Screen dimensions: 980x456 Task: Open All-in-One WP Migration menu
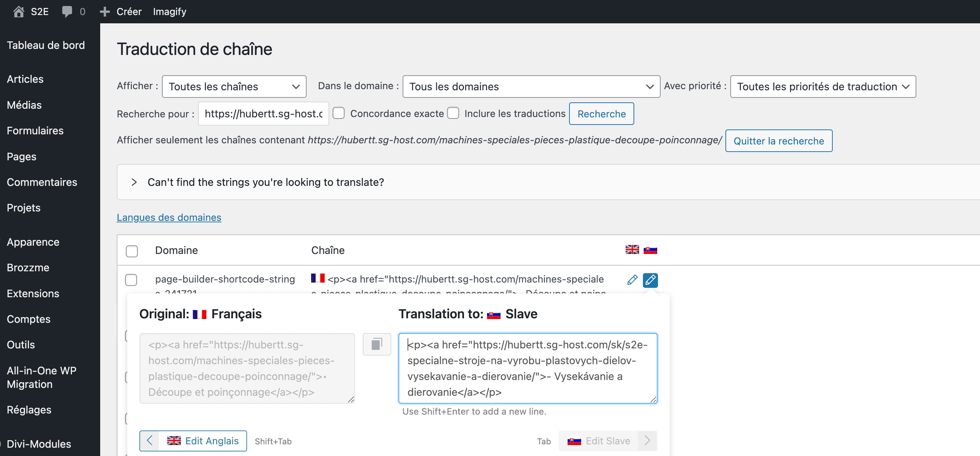coord(41,377)
